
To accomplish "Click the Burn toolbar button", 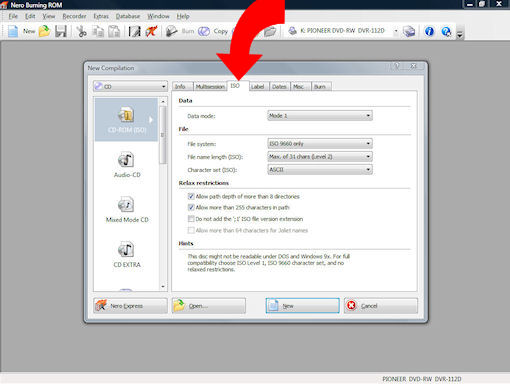I will (180, 31).
